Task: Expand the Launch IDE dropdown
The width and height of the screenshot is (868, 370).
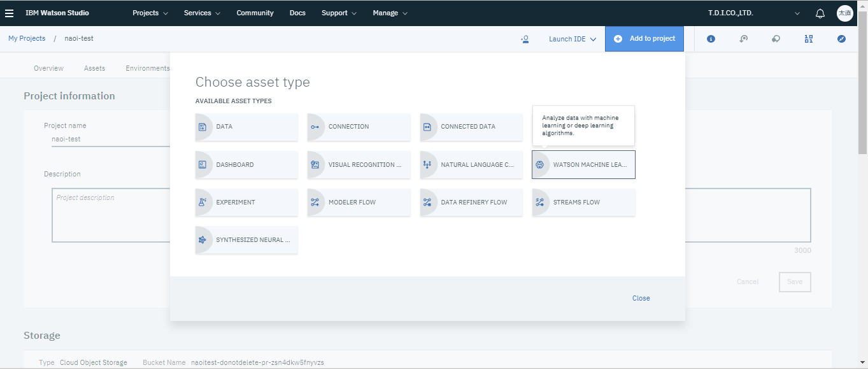Action: [573, 39]
